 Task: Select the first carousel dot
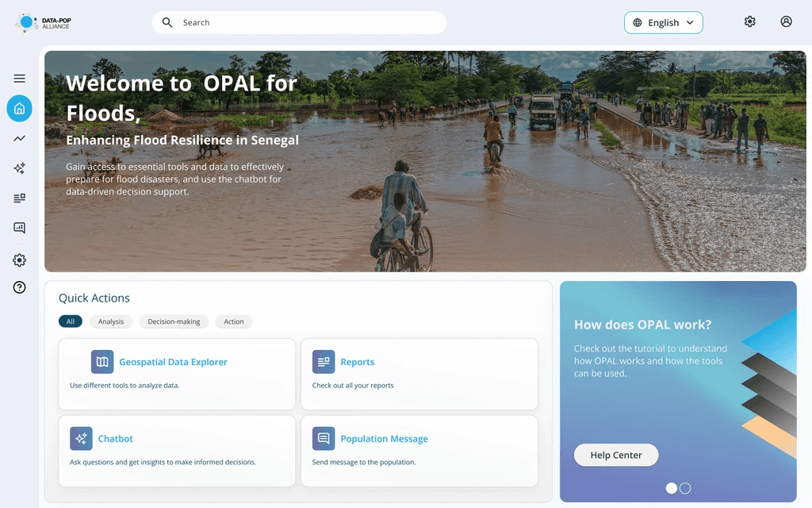coord(671,488)
